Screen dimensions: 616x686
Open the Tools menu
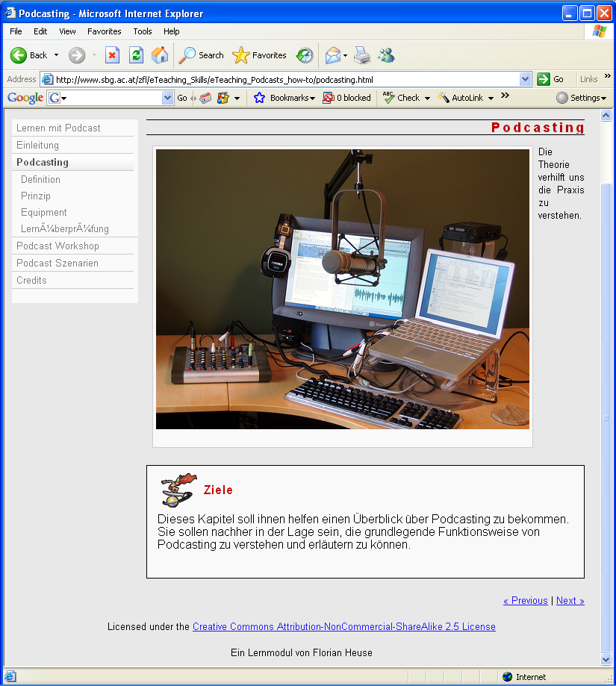point(143,31)
